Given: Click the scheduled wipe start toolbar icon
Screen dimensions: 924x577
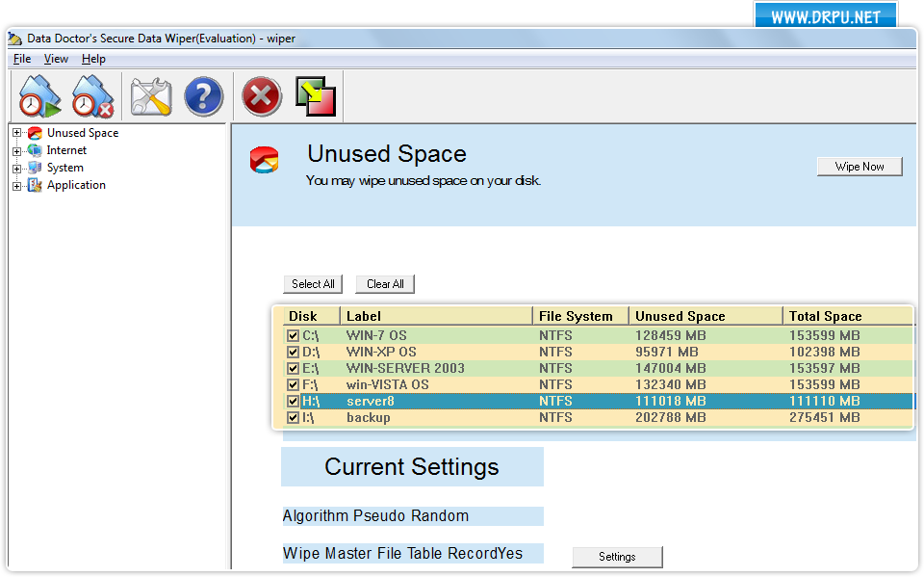Looking at the screenshot, I should [39, 96].
